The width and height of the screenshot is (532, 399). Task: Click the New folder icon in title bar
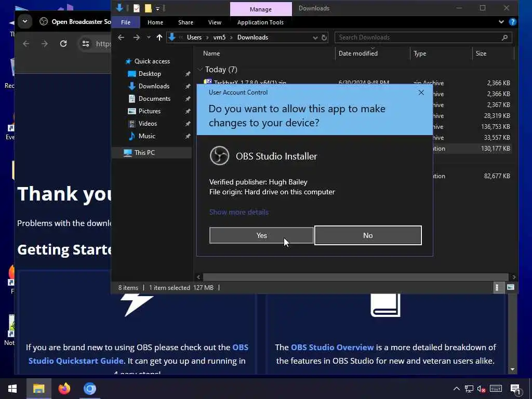pos(148,8)
